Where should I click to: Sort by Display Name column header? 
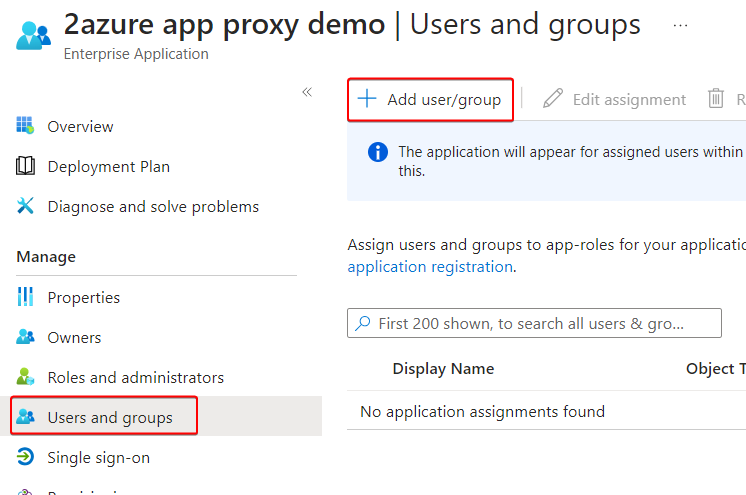click(443, 369)
